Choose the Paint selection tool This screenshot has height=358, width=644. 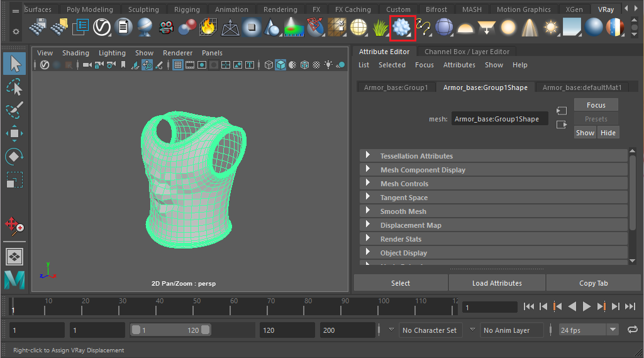coord(14,110)
